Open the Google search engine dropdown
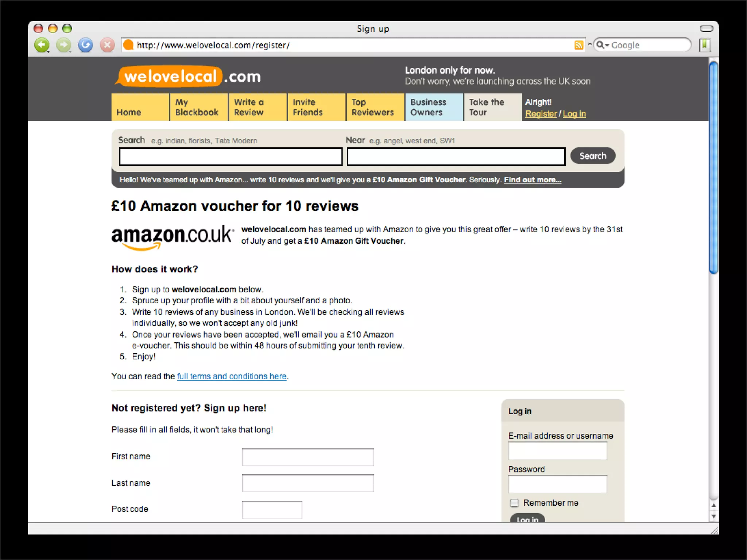747x560 pixels. tap(602, 45)
